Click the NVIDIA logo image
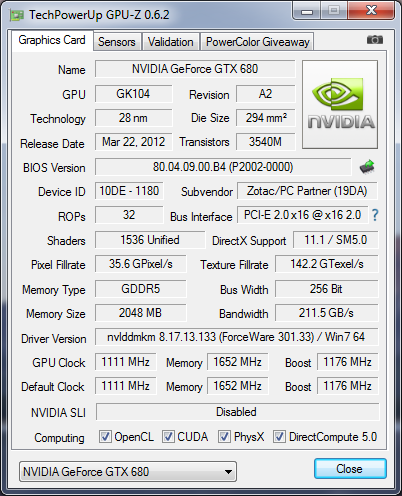The height and width of the screenshot is (496, 402). point(340,104)
